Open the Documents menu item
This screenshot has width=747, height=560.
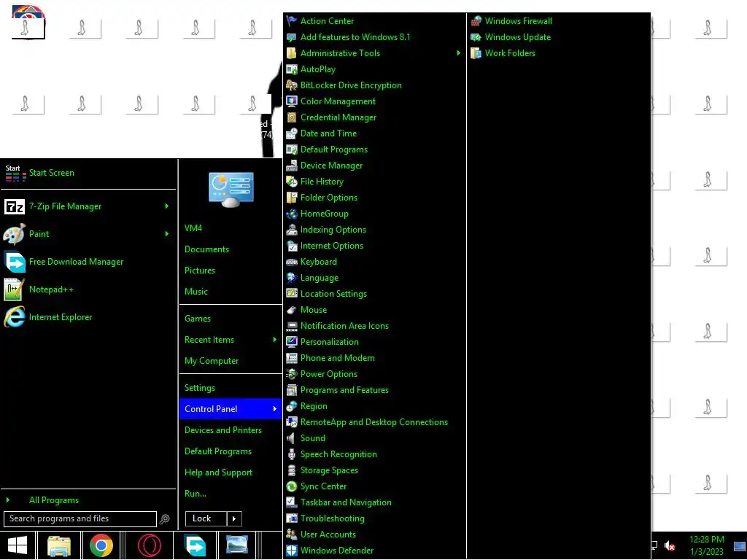[206, 249]
